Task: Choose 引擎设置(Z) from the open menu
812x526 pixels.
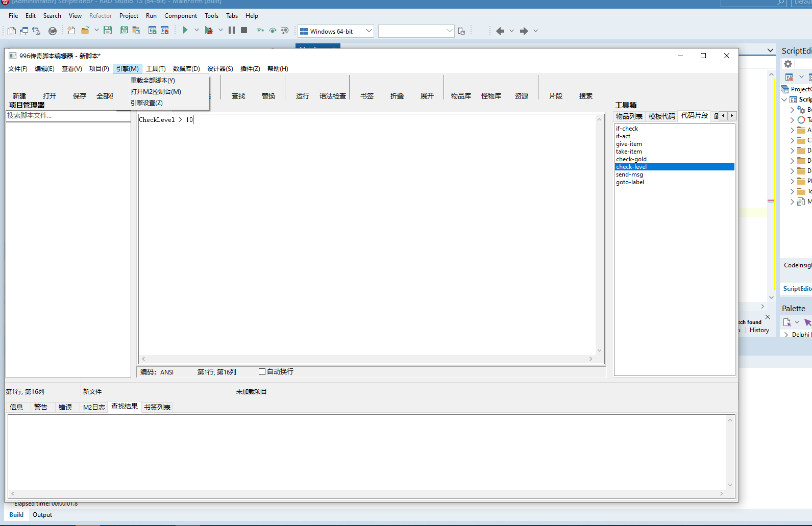Action: tap(146, 103)
